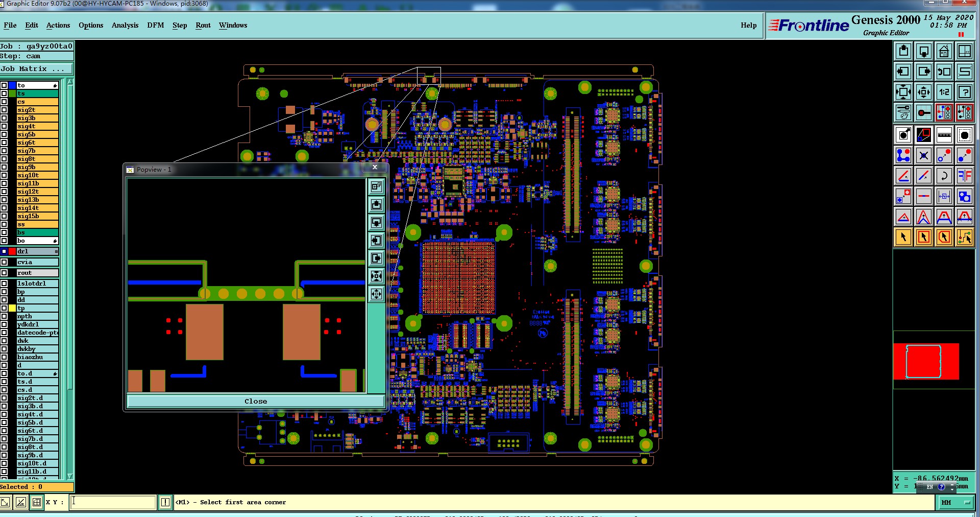Open the wrench and palette settings icon
This screenshot has height=517, width=980.
click(x=903, y=112)
